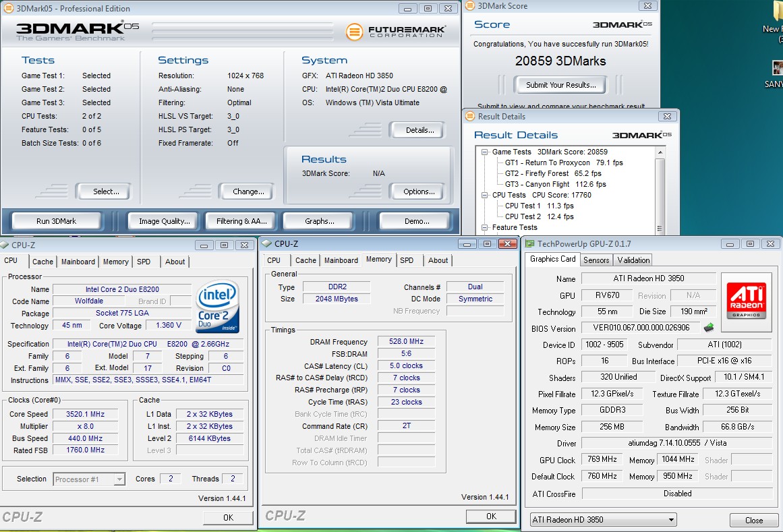Click the Intel Core 2 Duo logo
The height and width of the screenshot is (532, 783).
pyautogui.click(x=216, y=307)
